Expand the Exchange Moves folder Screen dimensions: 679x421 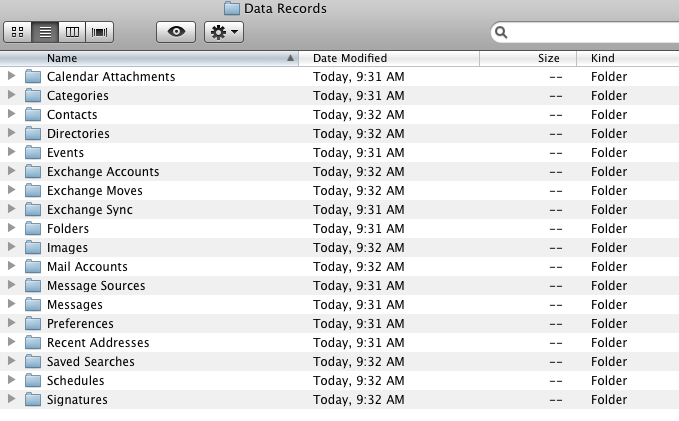[12, 191]
